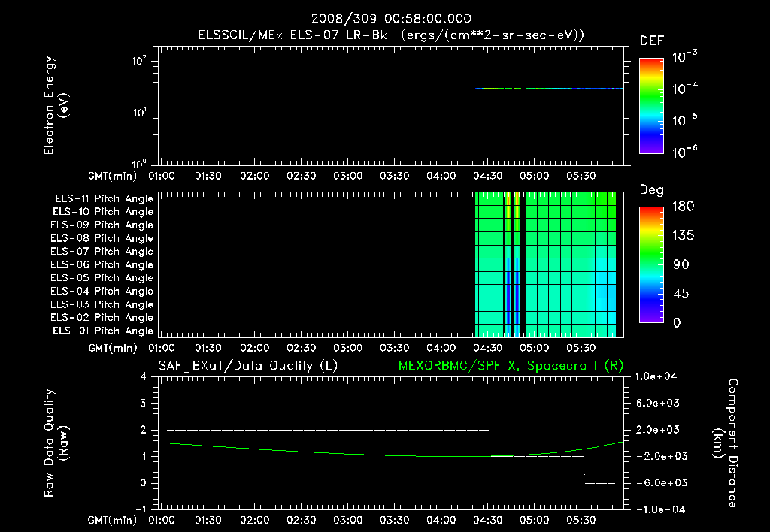Select the Component Distance (km) axis label
Viewport: 770px width, 532px height.
coord(726,443)
